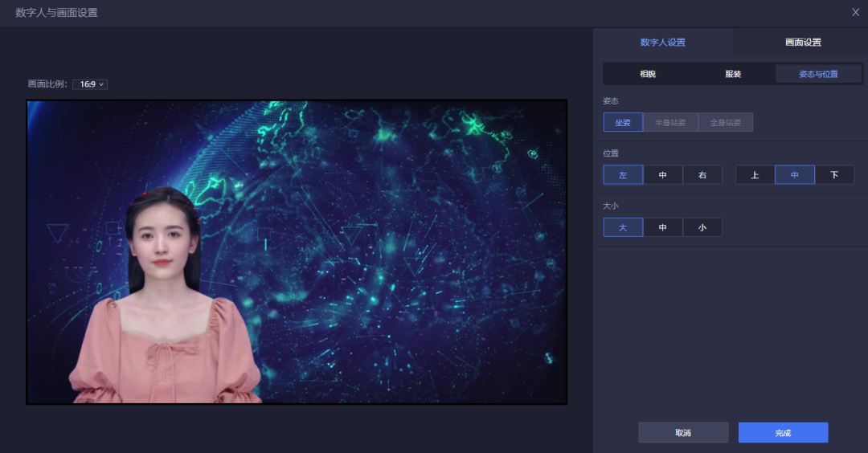
Task: Switch to the 画面设置 tab
Action: tap(802, 43)
